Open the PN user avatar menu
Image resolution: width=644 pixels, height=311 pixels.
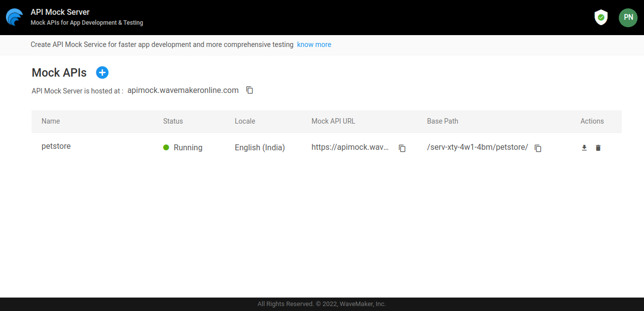click(628, 17)
